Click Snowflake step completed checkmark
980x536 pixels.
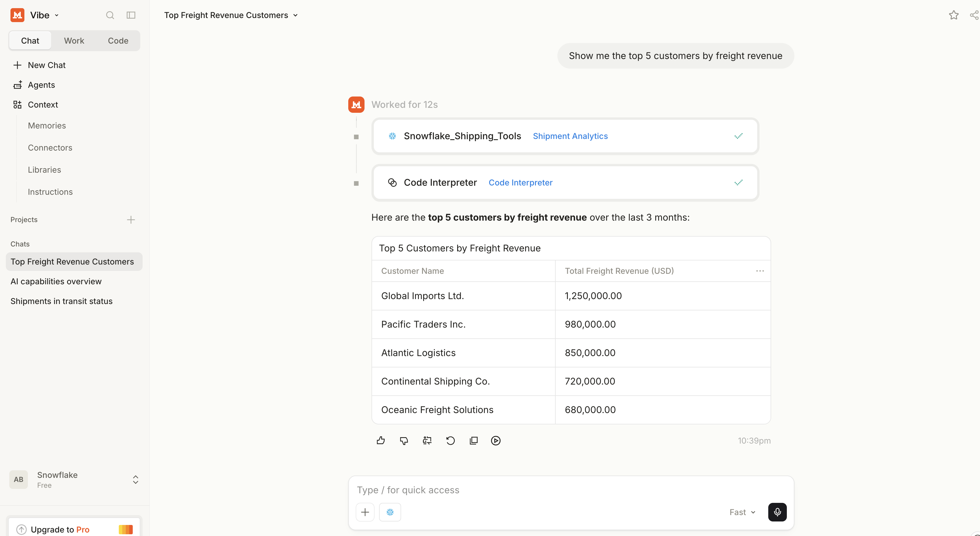tap(738, 136)
